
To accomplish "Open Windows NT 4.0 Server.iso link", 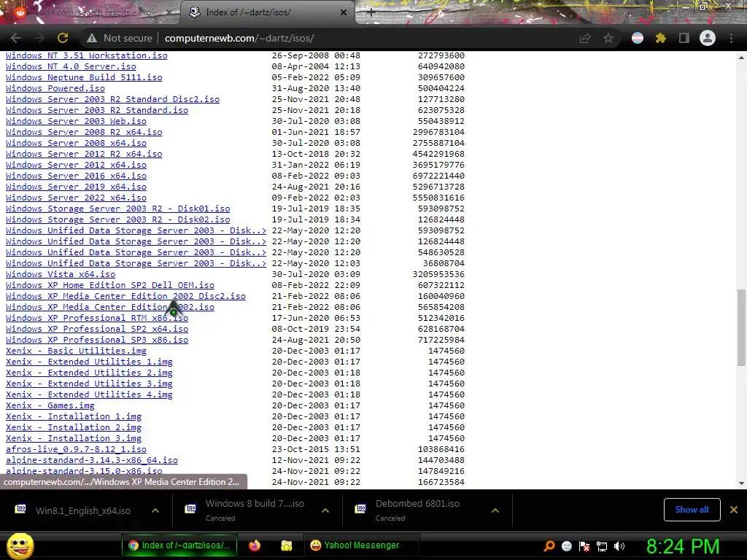I will [x=71, y=66].
